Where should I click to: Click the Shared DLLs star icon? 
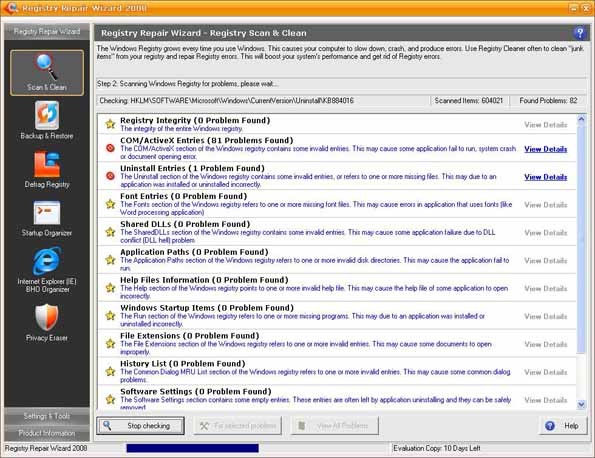tap(110, 232)
